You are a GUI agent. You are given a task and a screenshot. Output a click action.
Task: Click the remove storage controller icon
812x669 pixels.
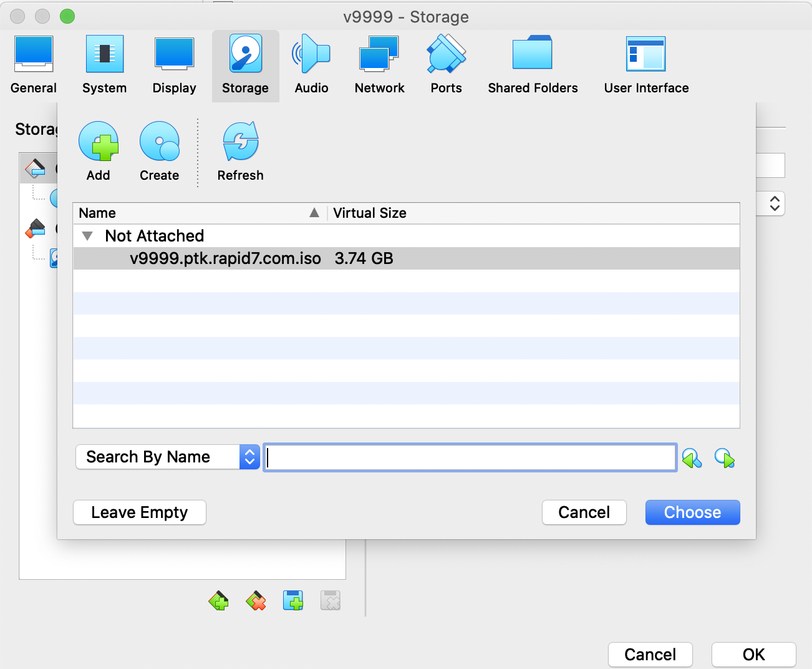coord(256,600)
